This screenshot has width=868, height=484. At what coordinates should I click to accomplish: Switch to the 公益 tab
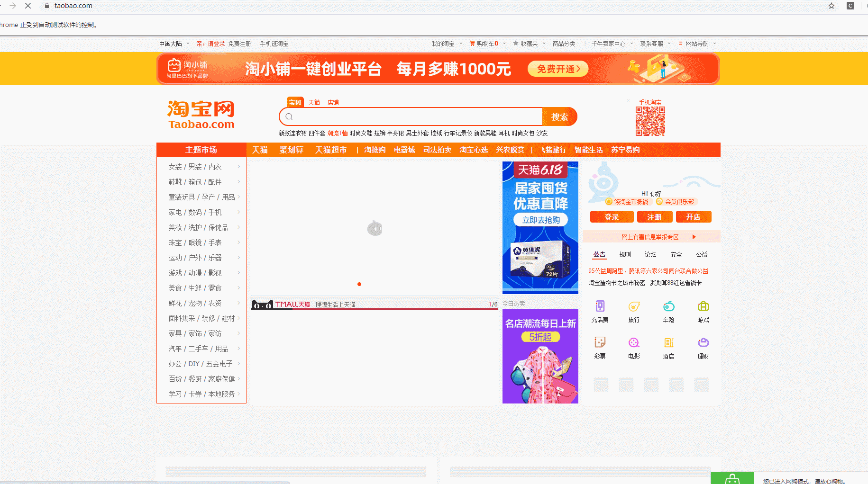(x=702, y=254)
